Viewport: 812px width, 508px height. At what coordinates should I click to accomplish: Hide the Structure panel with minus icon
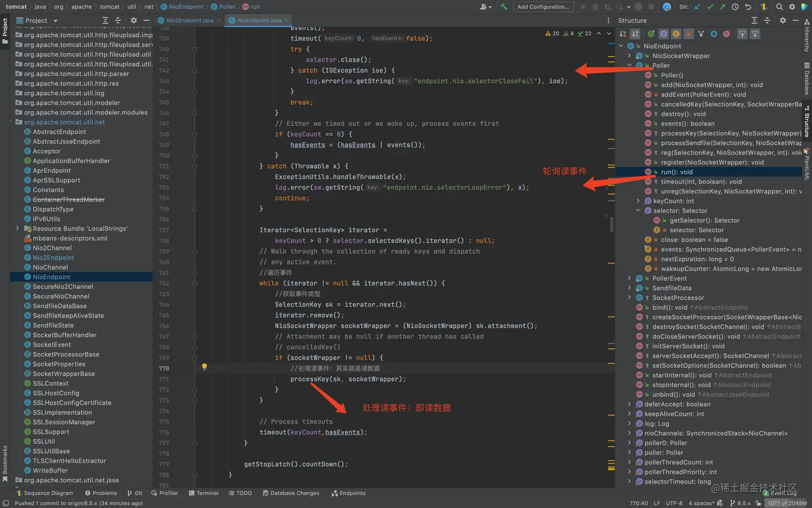pos(795,20)
